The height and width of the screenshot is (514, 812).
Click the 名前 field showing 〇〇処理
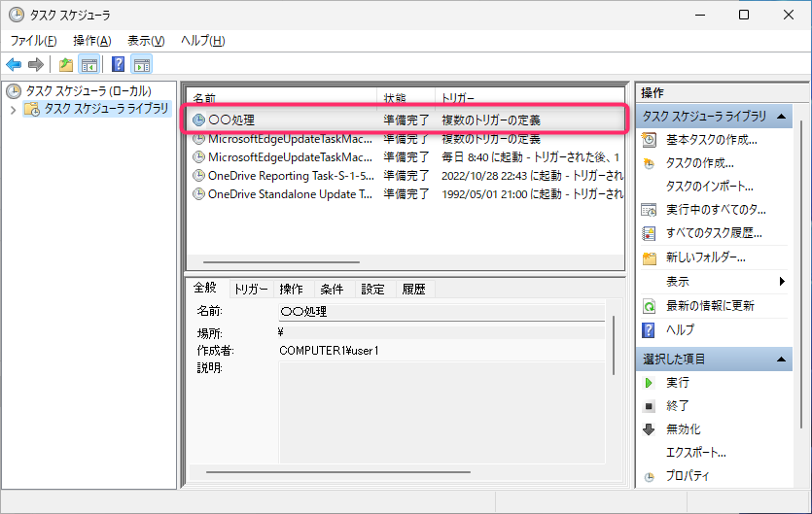point(441,312)
